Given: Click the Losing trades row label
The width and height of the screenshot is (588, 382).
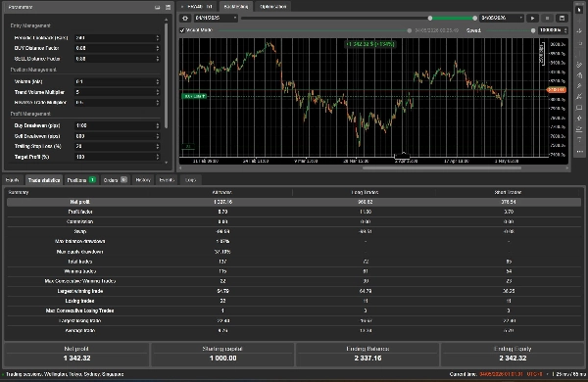Looking at the screenshot, I should pos(80,301).
